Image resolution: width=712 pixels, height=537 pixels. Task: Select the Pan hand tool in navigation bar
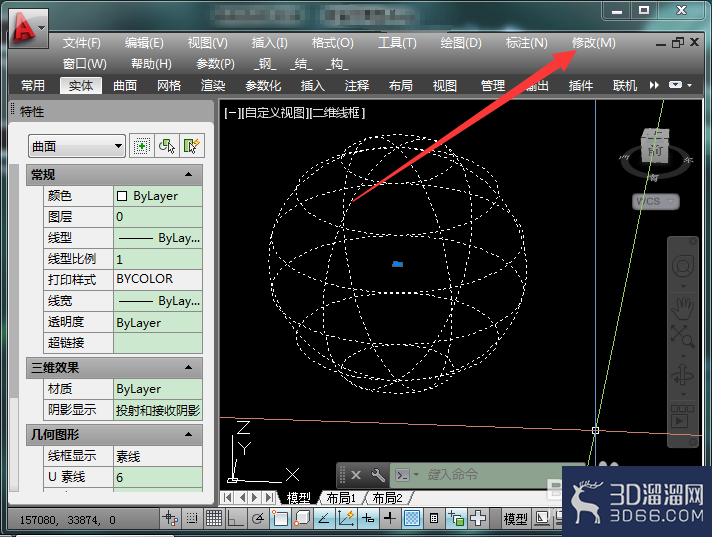pyautogui.click(x=682, y=308)
